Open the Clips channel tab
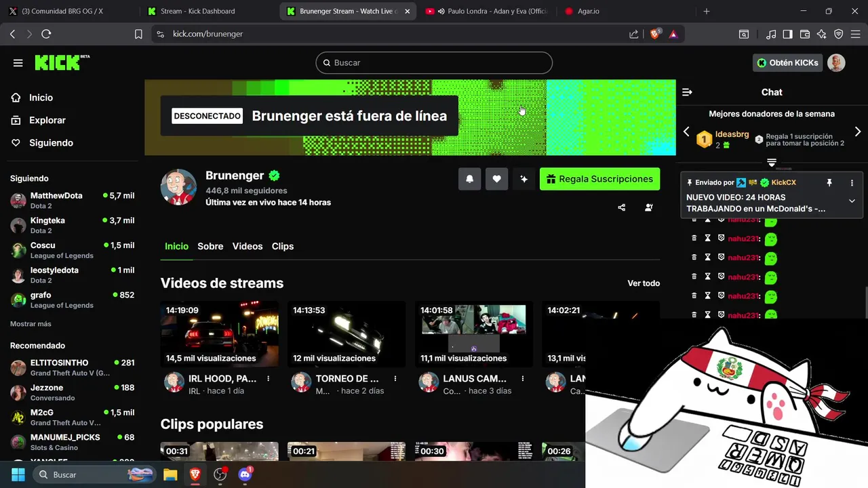Viewport: 868px width, 488px height. point(283,247)
